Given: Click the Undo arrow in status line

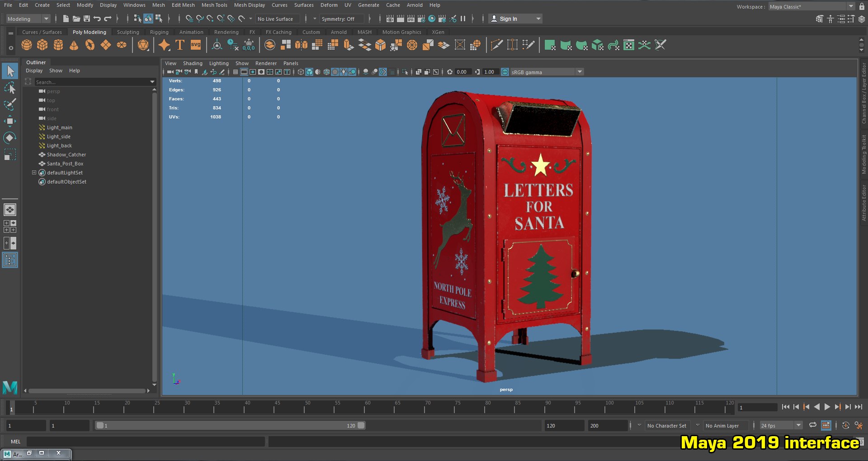Looking at the screenshot, I should (x=97, y=19).
